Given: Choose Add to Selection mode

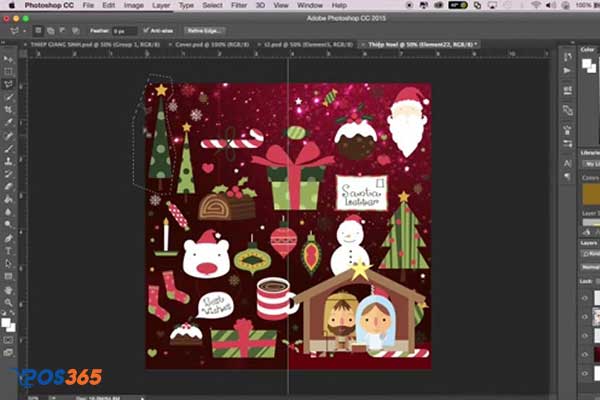Looking at the screenshot, I should click(x=51, y=31).
